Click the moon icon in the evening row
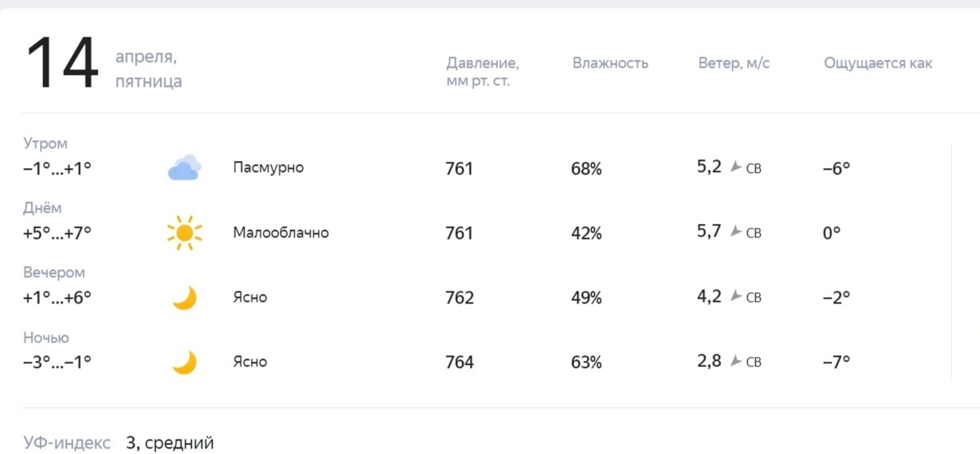The height and width of the screenshot is (454, 980). pyautogui.click(x=184, y=298)
